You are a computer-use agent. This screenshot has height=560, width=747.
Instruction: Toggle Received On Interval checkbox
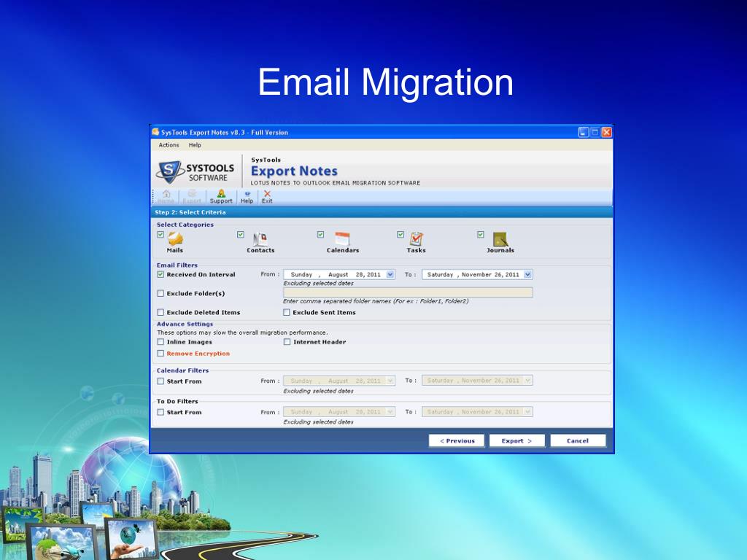[x=160, y=274]
